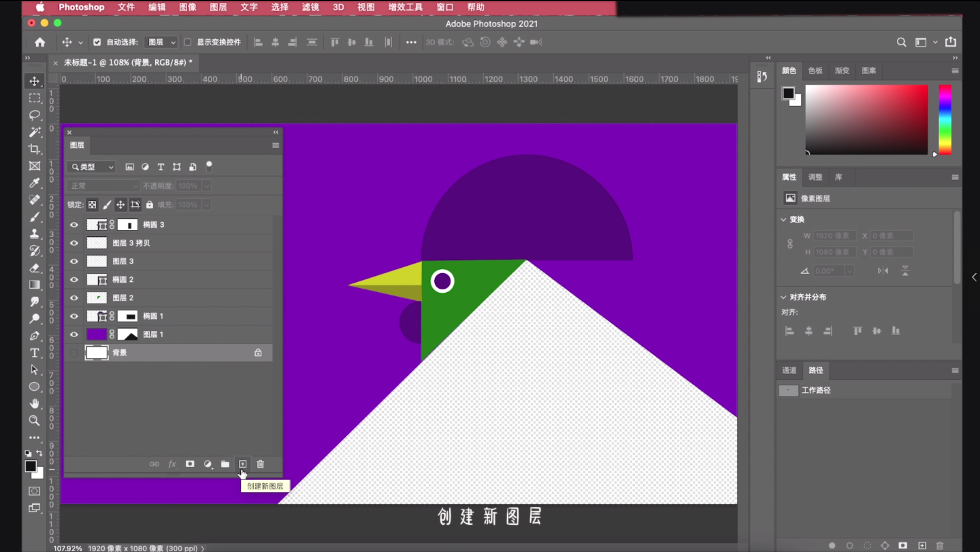The width and height of the screenshot is (980, 552).
Task: Uncheck the 自动选择 checkbox
Action: point(97,42)
